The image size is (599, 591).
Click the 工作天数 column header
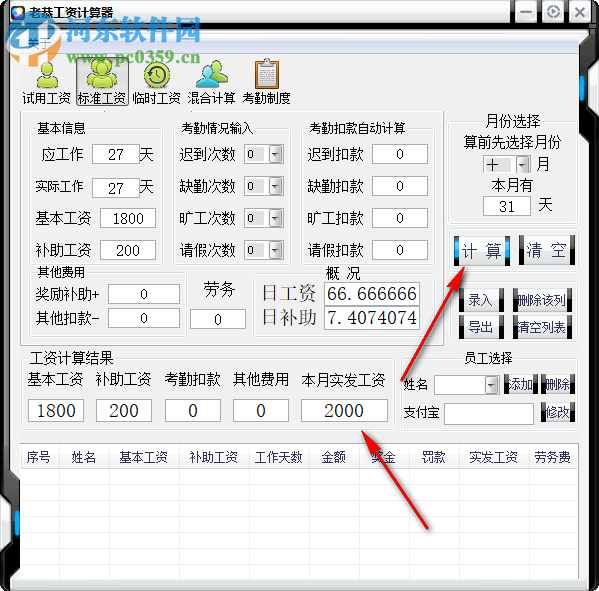tap(279, 457)
